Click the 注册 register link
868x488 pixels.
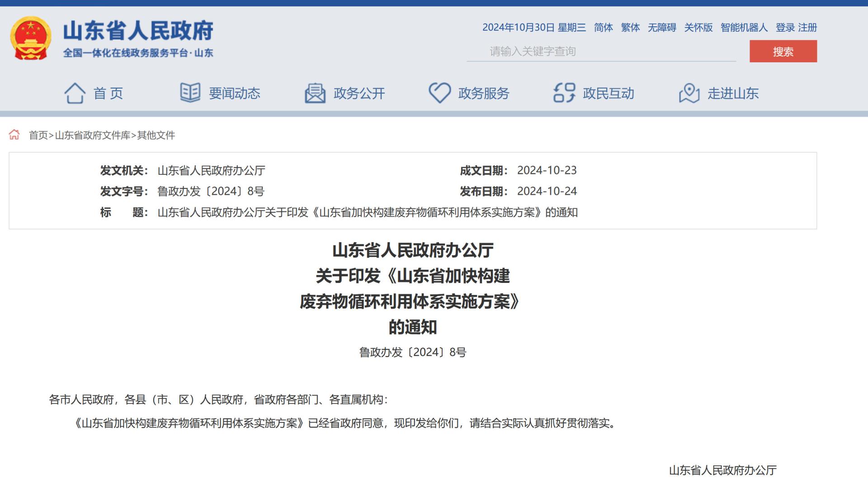pyautogui.click(x=807, y=28)
